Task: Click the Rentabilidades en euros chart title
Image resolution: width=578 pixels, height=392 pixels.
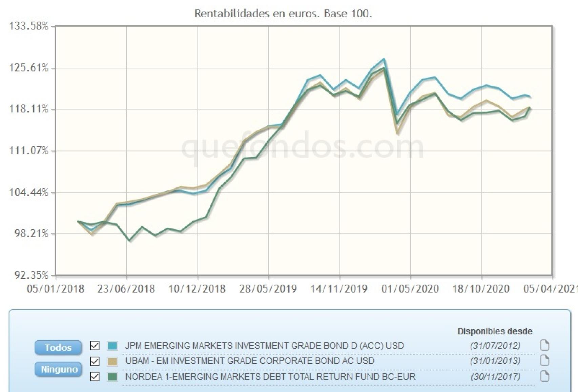Action: click(283, 14)
